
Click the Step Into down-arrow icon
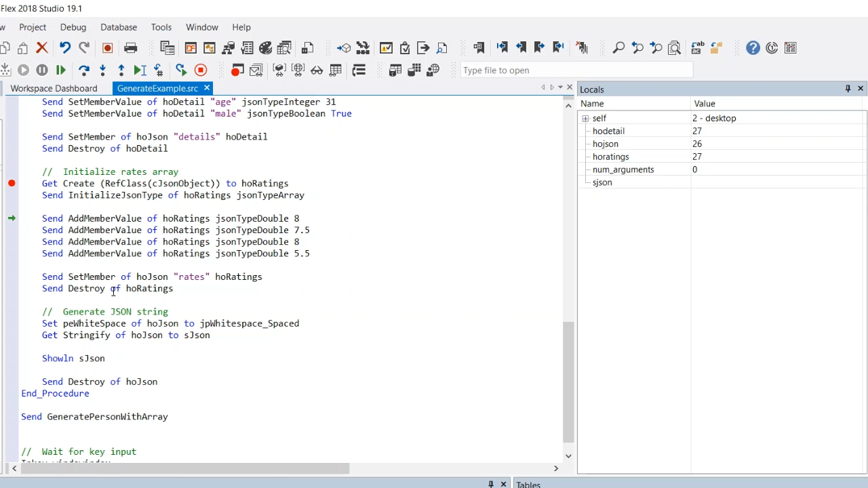pyautogui.click(x=102, y=70)
